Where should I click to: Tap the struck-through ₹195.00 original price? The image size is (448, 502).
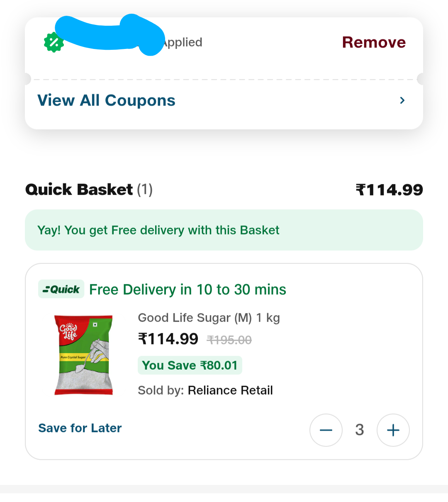(x=229, y=340)
